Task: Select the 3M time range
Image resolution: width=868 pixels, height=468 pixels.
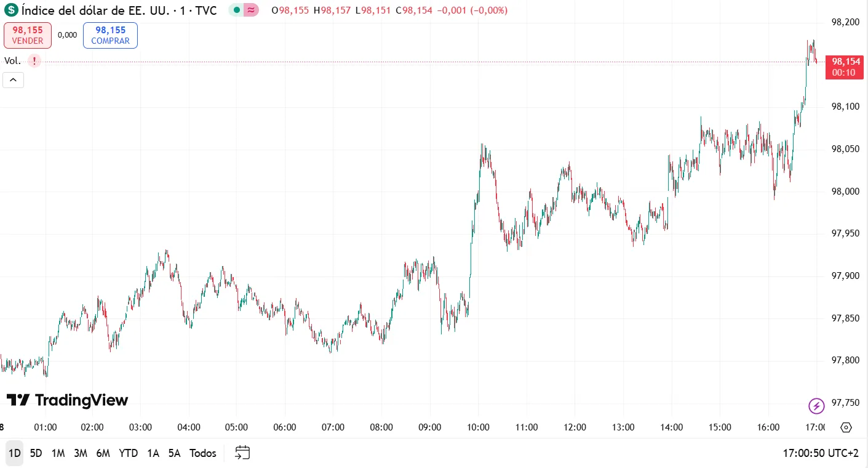Action: [x=81, y=453]
